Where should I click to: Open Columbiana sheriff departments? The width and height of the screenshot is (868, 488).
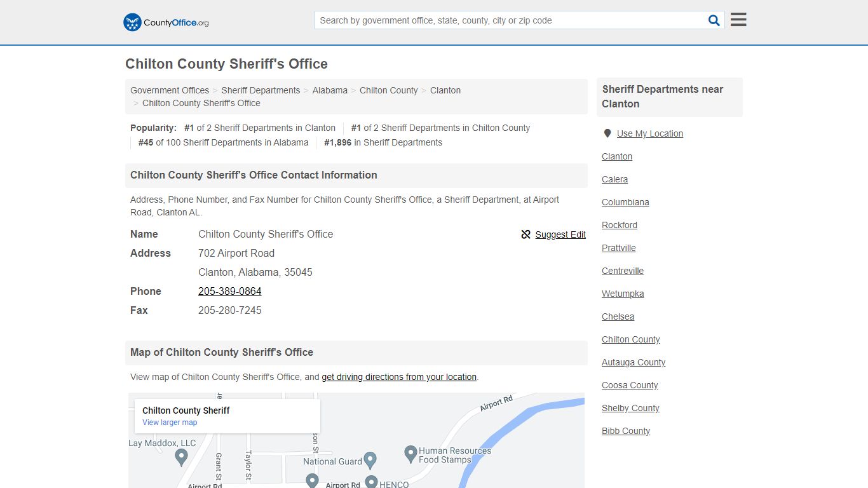[x=626, y=202]
